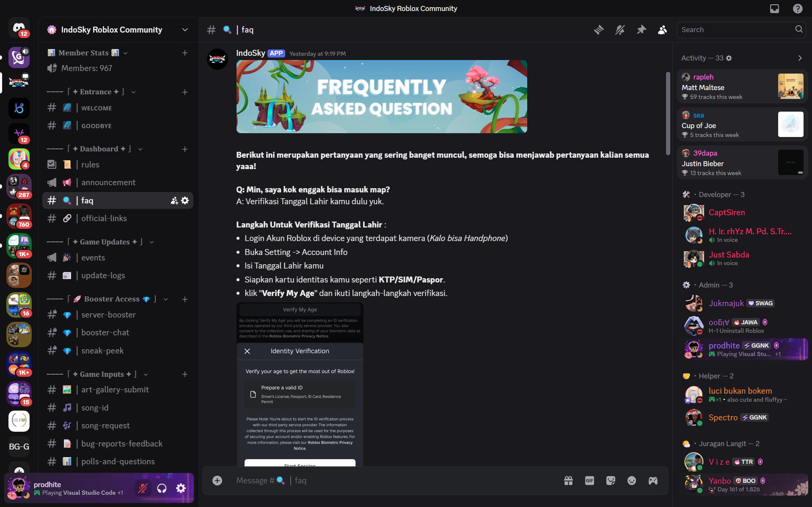
Task: Open Jukmajuk's profile in member list
Action: pos(743,303)
